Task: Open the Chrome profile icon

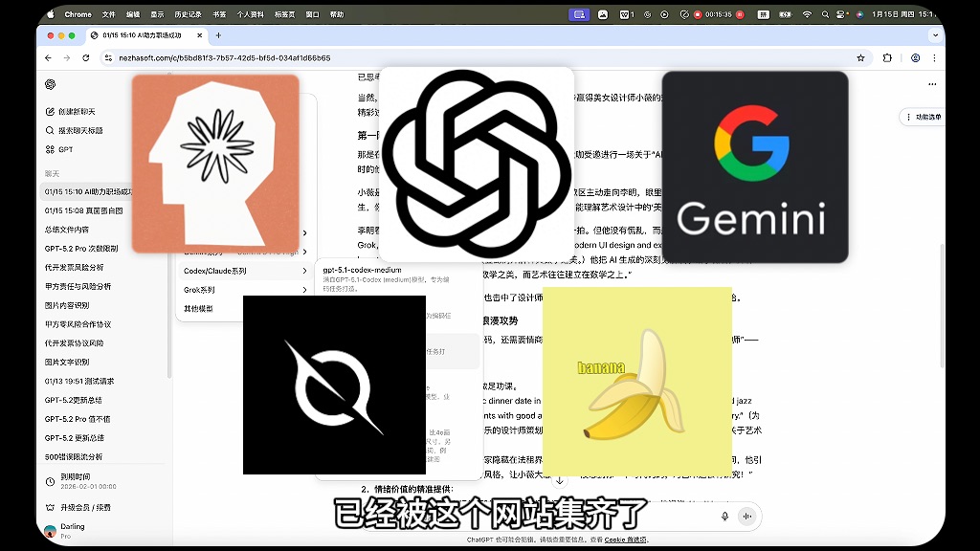Action: click(x=915, y=58)
